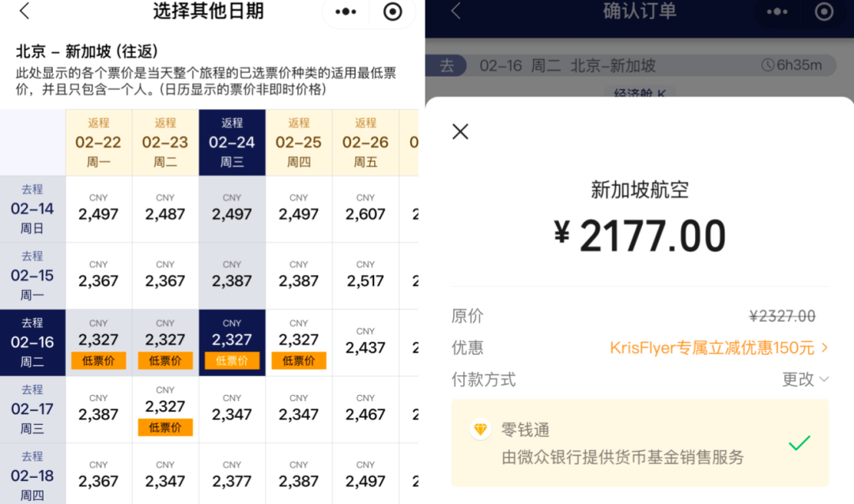The image size is (854, 504).
Task: Tap the payable amount ¥2177.00
Action: click(640, 235)
